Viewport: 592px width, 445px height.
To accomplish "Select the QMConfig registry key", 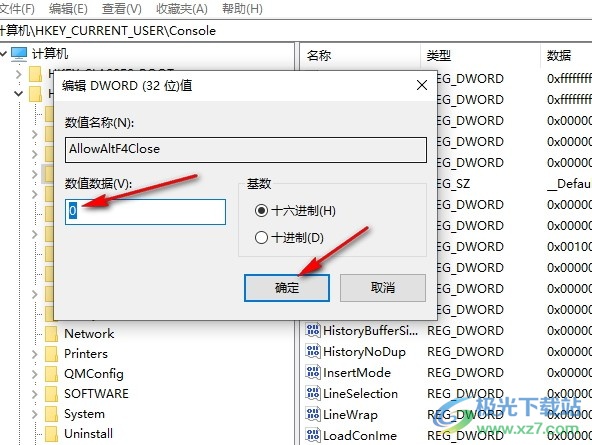I will pyautogui.click(x=94, y=374).
